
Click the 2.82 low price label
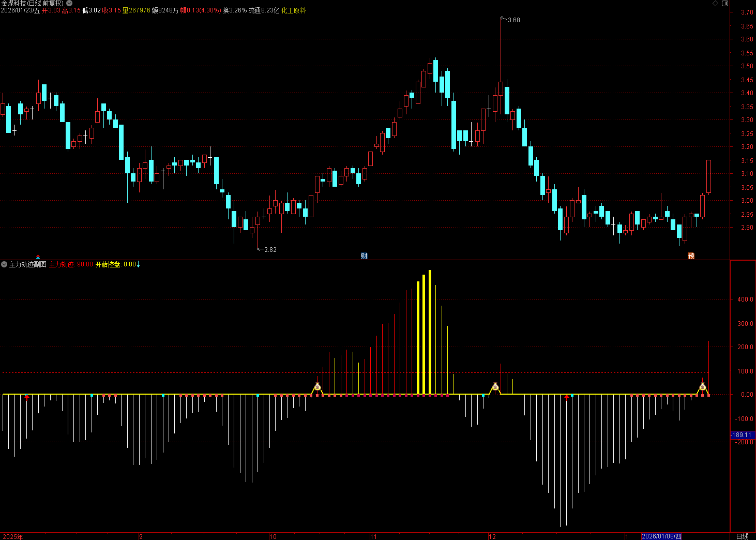tap(270, 250)
